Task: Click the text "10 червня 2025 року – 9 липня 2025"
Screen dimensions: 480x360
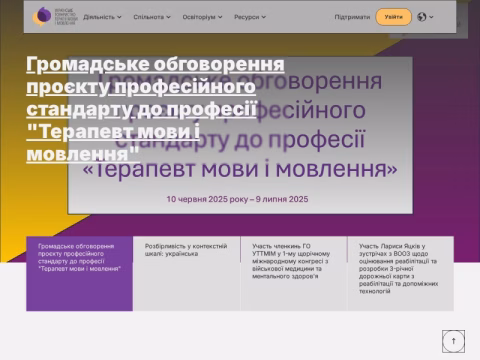Action: click(x=237, y=199)
